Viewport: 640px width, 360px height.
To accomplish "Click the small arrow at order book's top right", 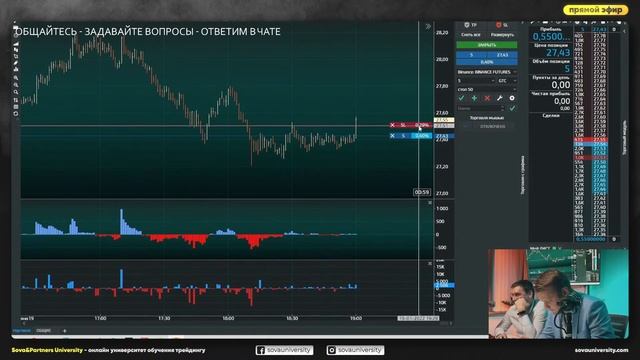I will pos(624,30).
